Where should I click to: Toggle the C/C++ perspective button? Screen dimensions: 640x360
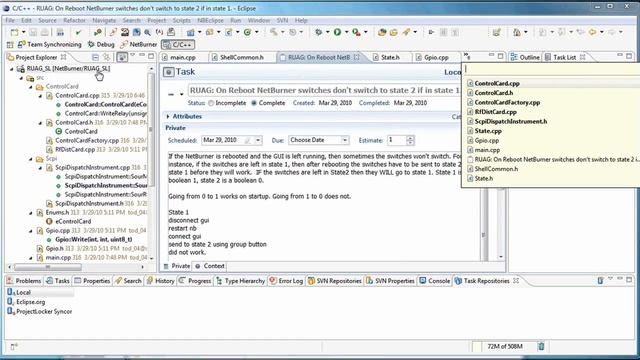tap(178, 44)
